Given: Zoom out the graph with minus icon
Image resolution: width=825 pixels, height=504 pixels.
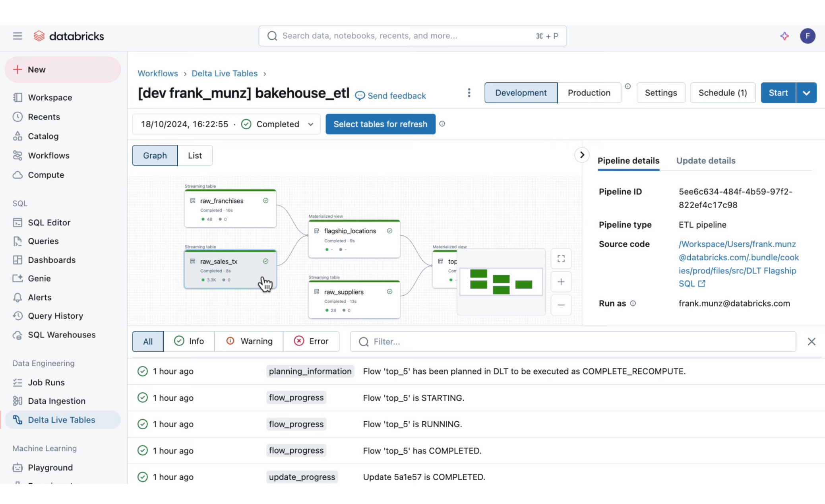Looking at the screenshot, I should point(561,305).
